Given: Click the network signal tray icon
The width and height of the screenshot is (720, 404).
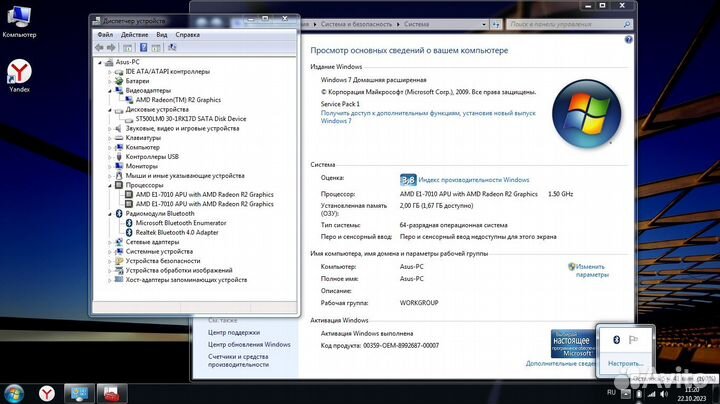Looking at the screenshot, I should (651, 394).
